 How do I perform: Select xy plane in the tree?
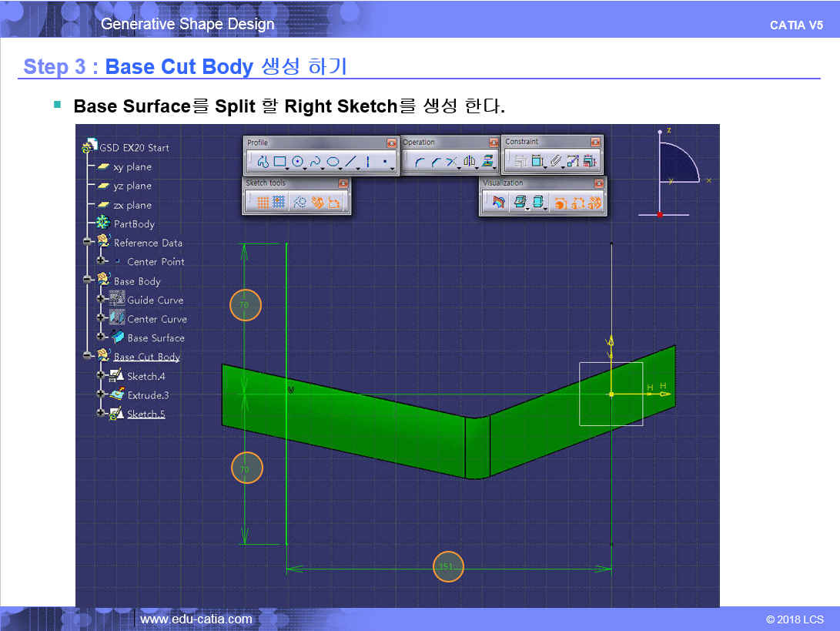(132, 166)
